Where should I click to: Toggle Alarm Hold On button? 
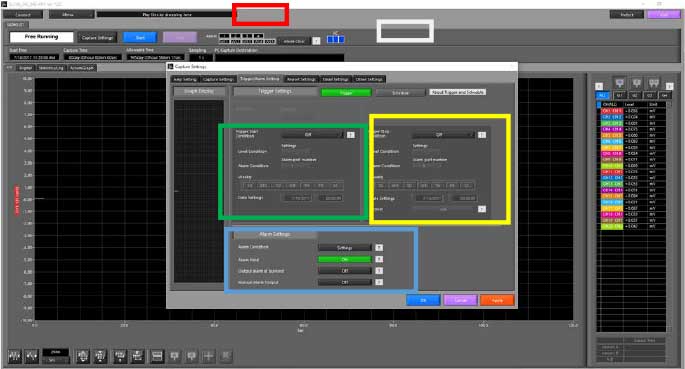345,259
